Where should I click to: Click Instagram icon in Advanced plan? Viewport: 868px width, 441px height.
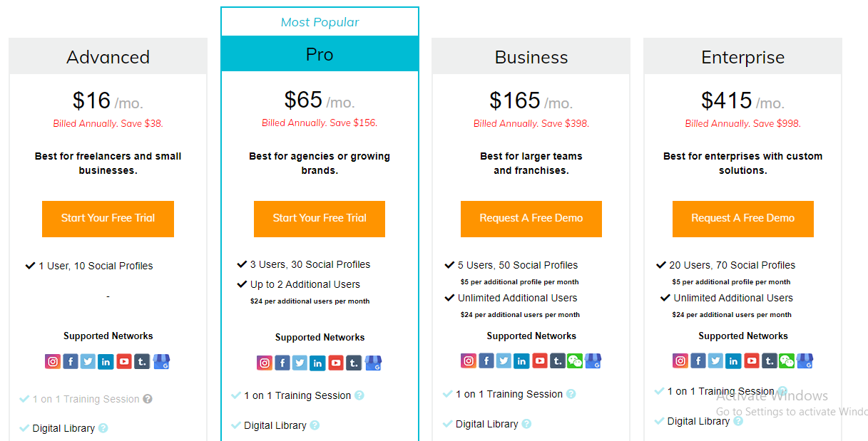53,361
